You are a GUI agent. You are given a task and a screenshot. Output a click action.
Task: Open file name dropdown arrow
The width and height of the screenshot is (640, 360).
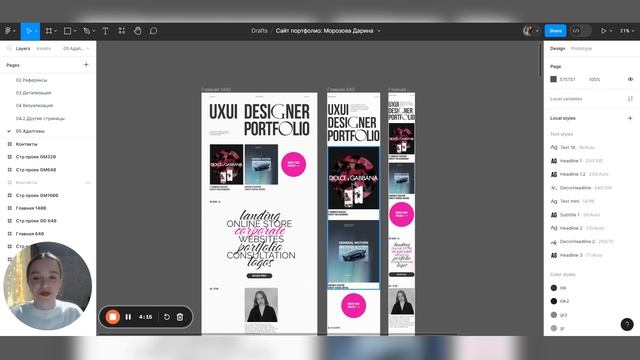(379, 31)
